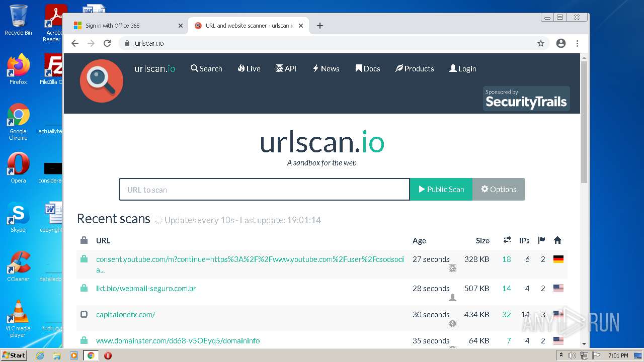644x362 pixels.
Task: Open the Chrome three-dot menu
Action: (x=578, y=43)
